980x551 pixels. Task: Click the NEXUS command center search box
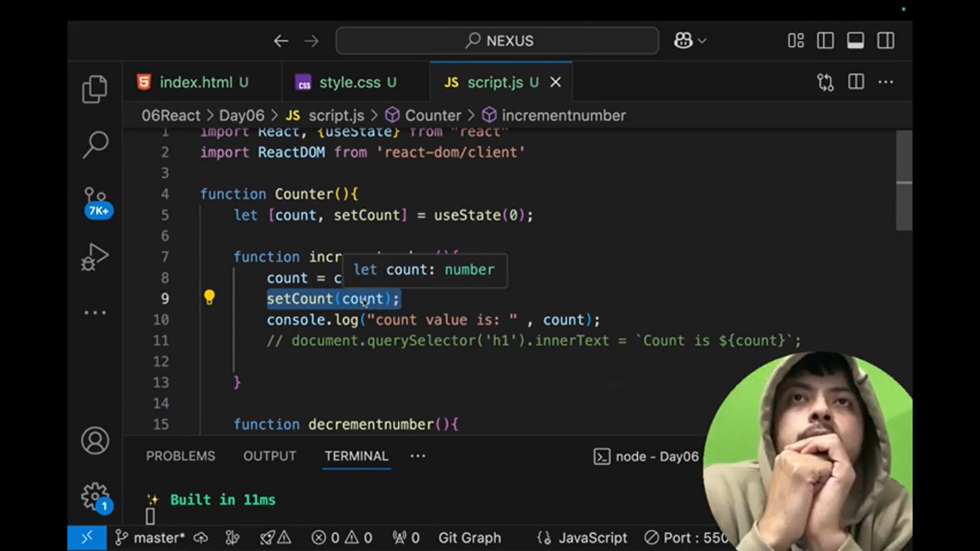[x=497, y=41]
